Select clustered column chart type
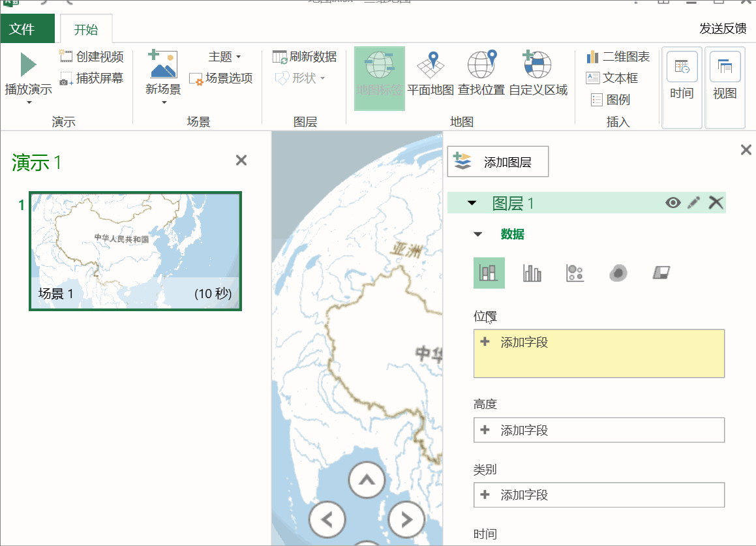 tap(532, 273)
